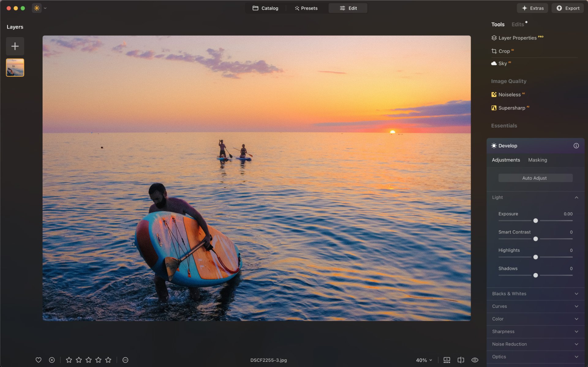Open the Noiseless AI tool
This screenshot has width=588, height=367.
509,95
